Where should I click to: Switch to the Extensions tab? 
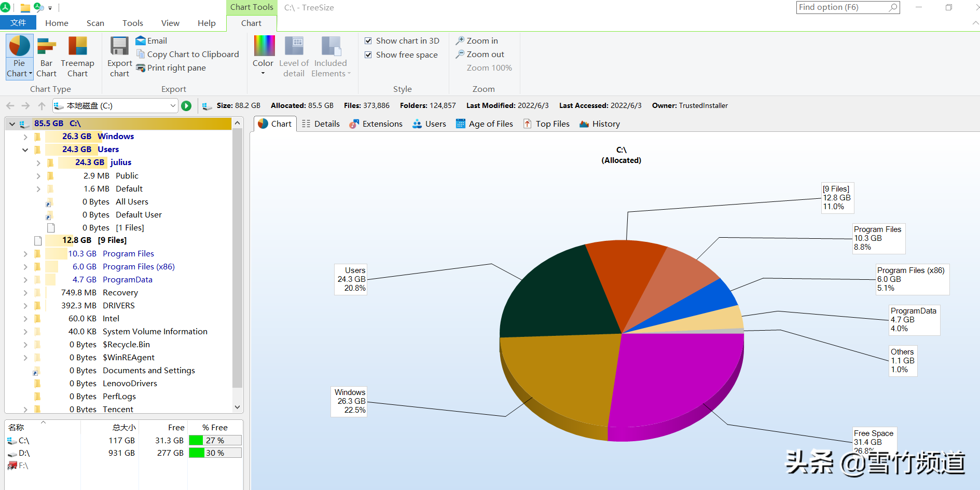pos(376,124)
